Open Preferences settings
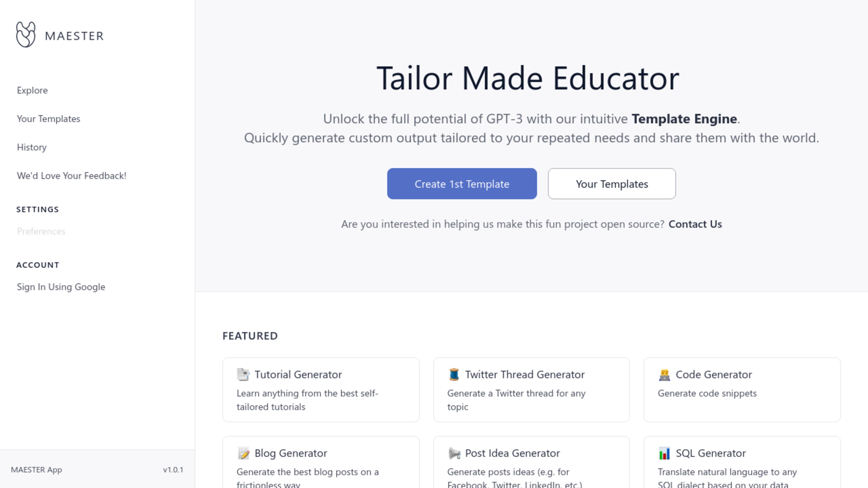The width and height of the screenshot is (868, 488). click(40, 231)
